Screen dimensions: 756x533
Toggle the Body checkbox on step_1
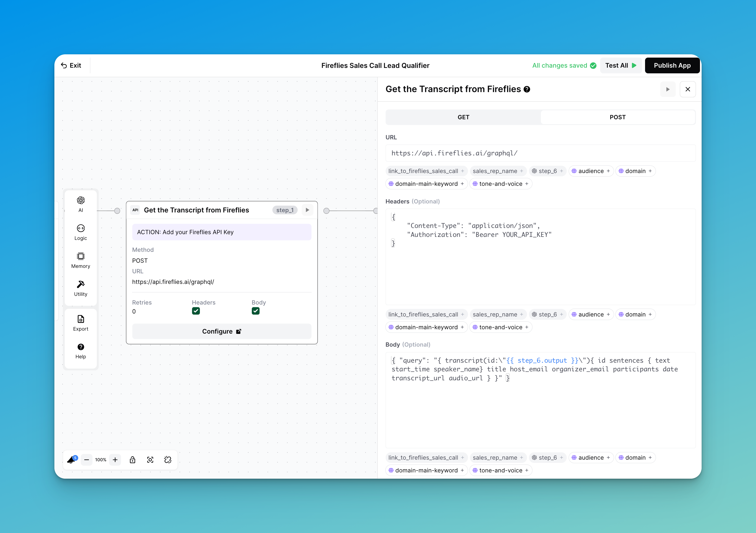pyautogui.click(x=256, y=311)
